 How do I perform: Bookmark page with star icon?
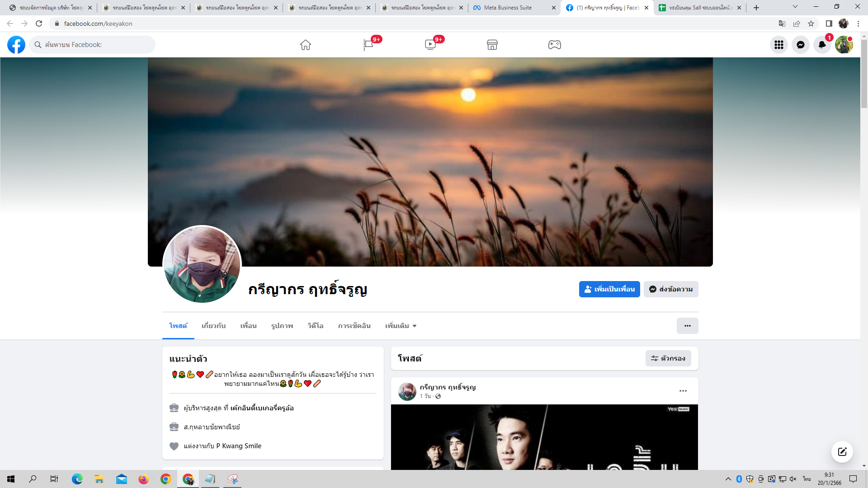(x=811, y=23)
